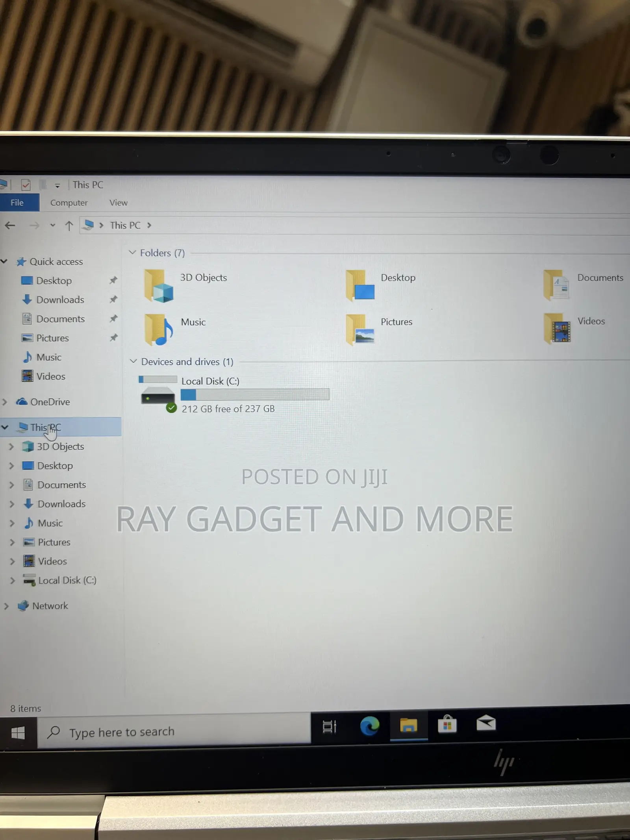The width and height of the screenshot is (630, 840).
Task: Open pinned Pictures under Quick access
Action: pos(52,338)
